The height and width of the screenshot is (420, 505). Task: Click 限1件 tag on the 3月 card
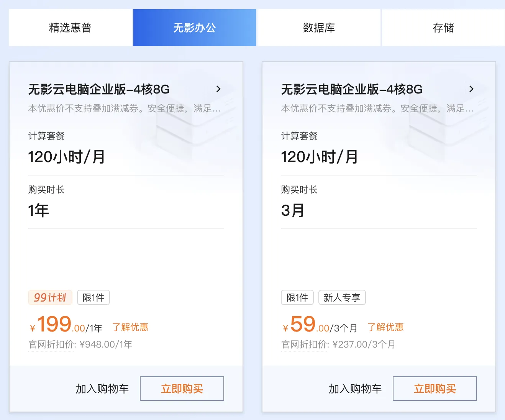(297, 297)
